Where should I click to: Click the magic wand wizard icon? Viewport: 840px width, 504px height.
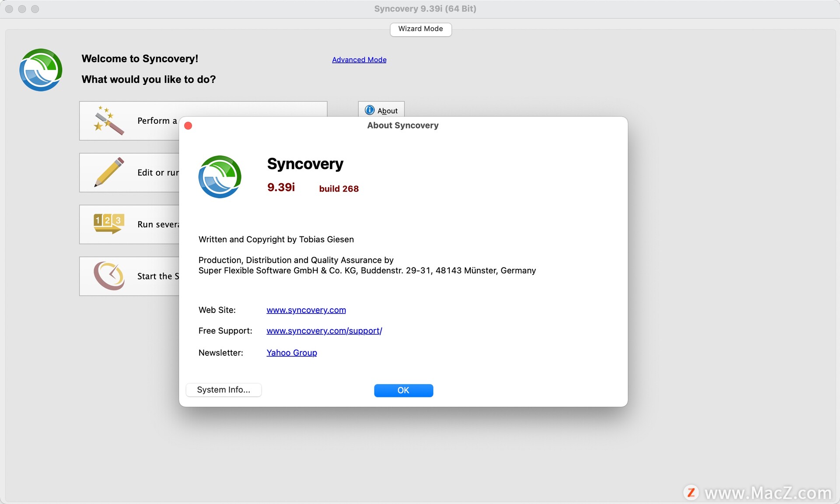point(108,121)
